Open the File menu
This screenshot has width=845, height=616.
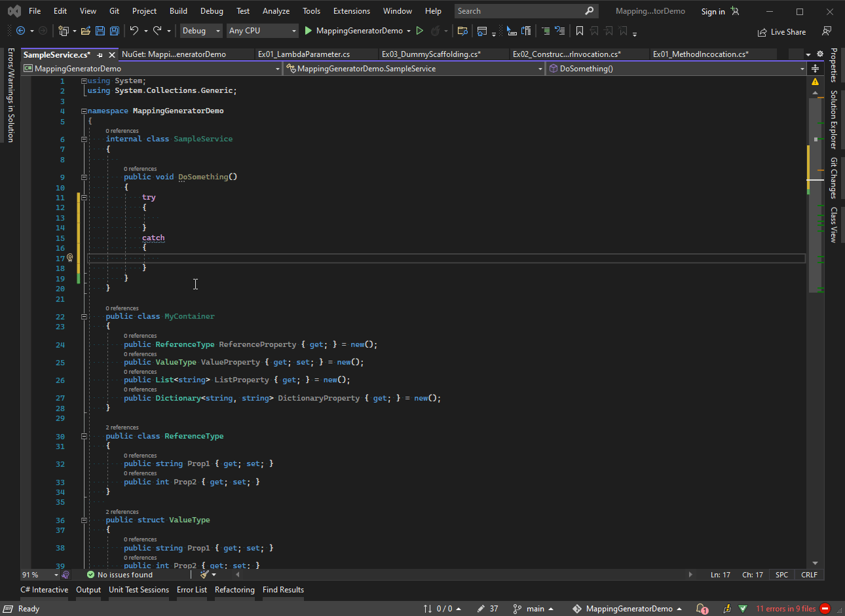click(x=35, y=11)
